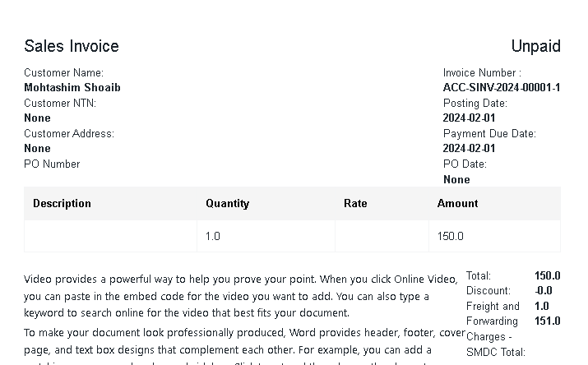
Task: Select the quantity cell showing 1.0
Action: (x=266, y=236)
